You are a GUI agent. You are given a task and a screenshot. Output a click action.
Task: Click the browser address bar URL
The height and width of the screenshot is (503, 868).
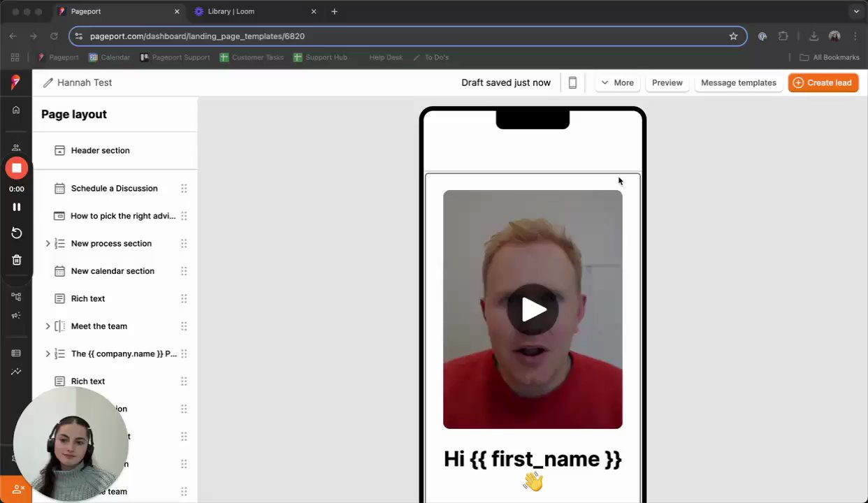[x=197, y=36]
